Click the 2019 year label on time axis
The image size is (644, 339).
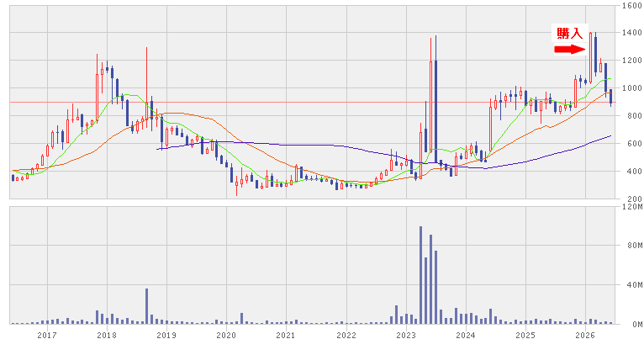(166, 336)
